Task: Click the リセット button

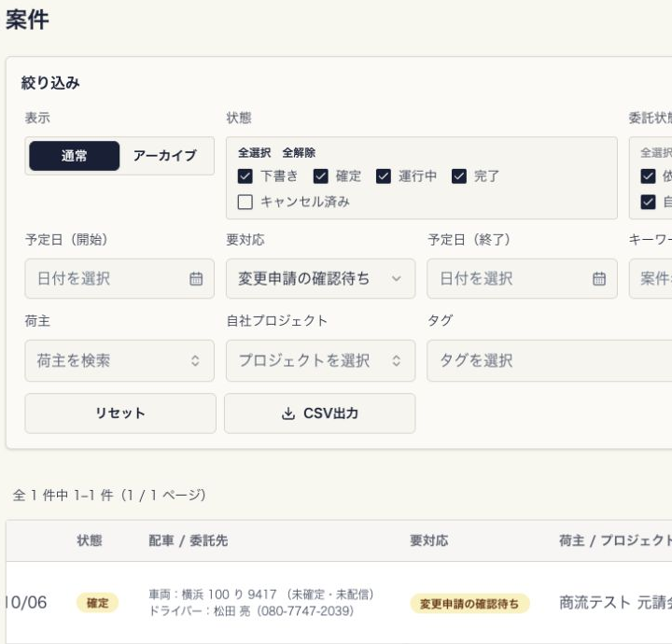Action: coord(120,413)
